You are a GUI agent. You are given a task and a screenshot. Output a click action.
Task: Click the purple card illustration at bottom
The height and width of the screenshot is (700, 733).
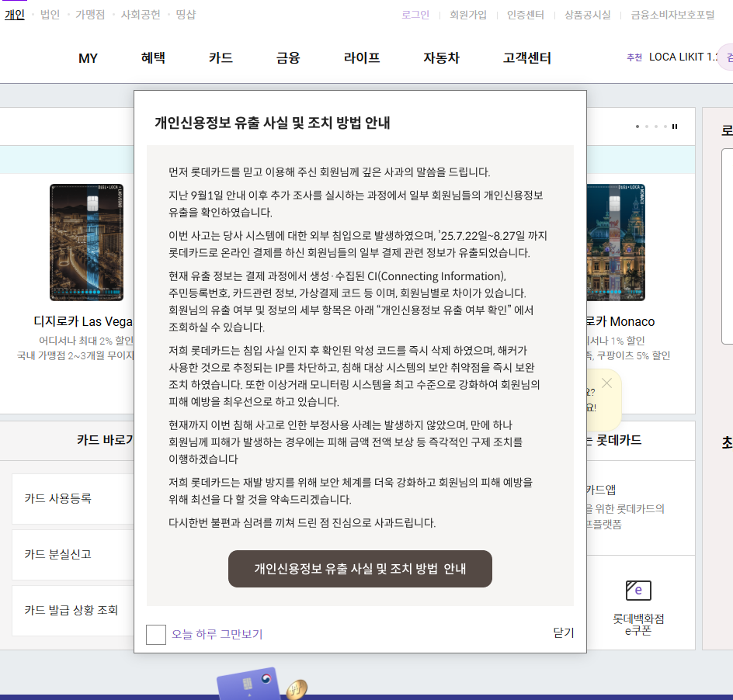tap(248, 684)
